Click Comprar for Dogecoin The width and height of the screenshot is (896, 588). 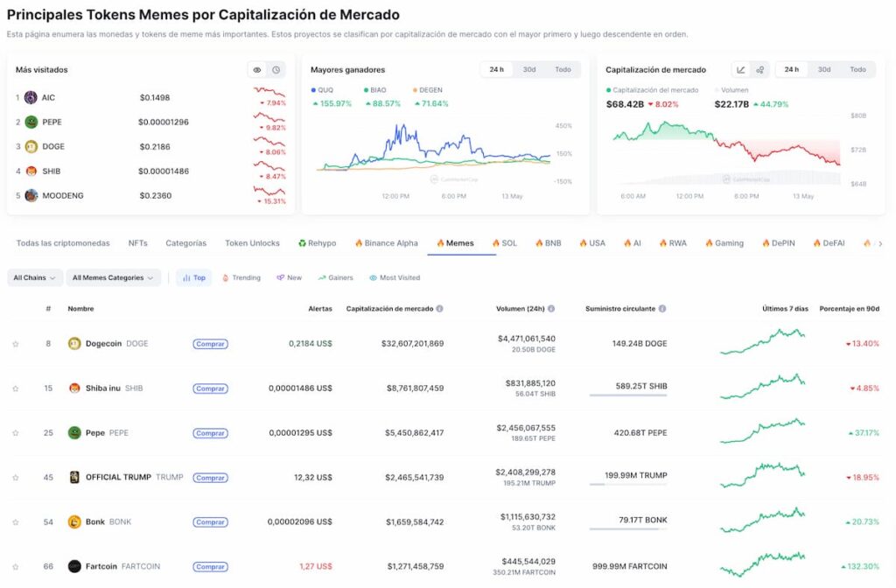coord(210,344)
